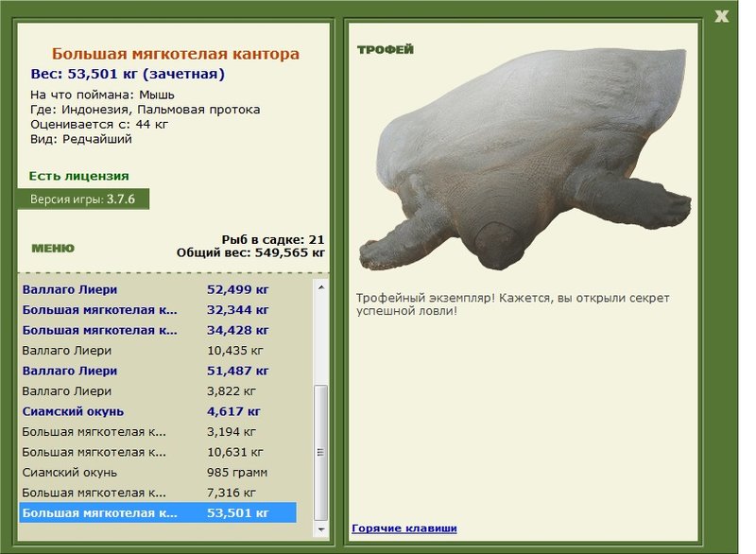Click the На что поймана: Мышь line
This screenshot has width=756, height=554.
pos(102,95)
